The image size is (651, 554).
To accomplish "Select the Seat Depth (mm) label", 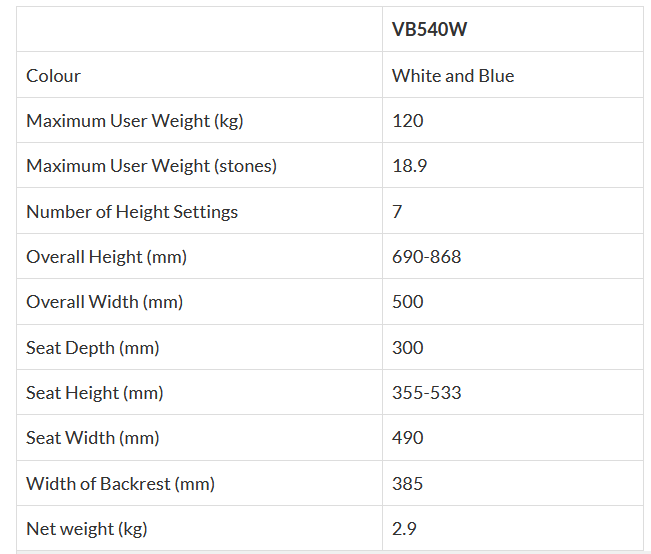I will click(x=93, y=348).
